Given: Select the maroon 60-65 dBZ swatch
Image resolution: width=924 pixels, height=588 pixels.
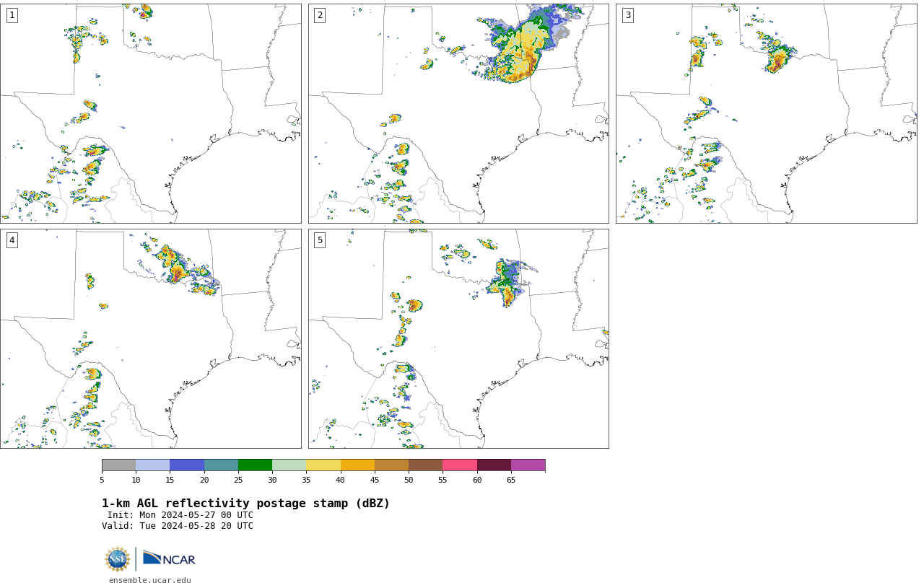Looking at the screenshot, I should click(x=494, y=465).
